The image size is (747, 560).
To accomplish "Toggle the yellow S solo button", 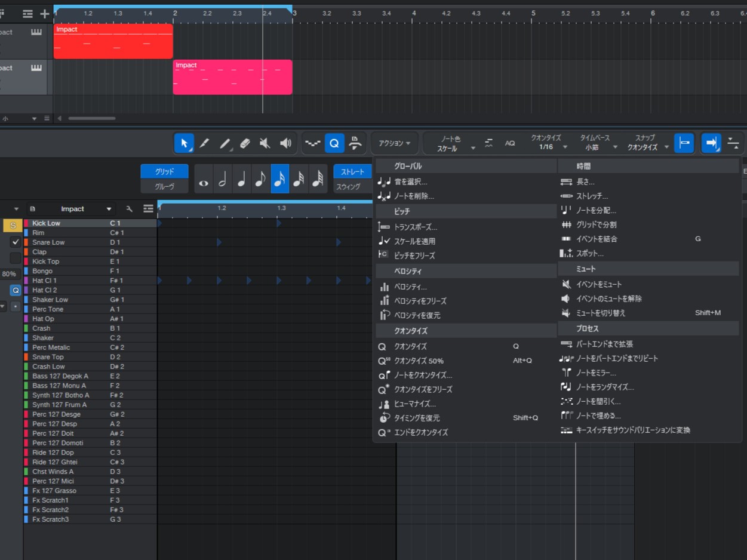I will tap(13, 226).
